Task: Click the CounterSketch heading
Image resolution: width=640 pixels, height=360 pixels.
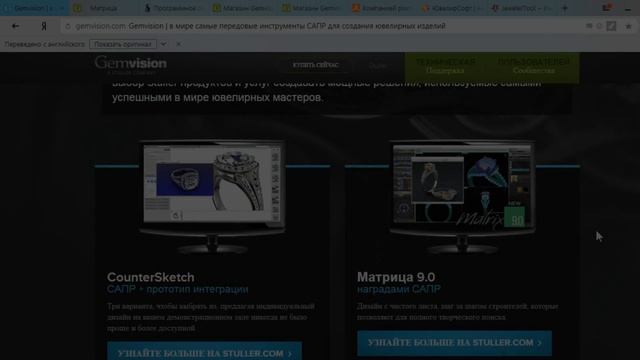Action: click(151, 278)
